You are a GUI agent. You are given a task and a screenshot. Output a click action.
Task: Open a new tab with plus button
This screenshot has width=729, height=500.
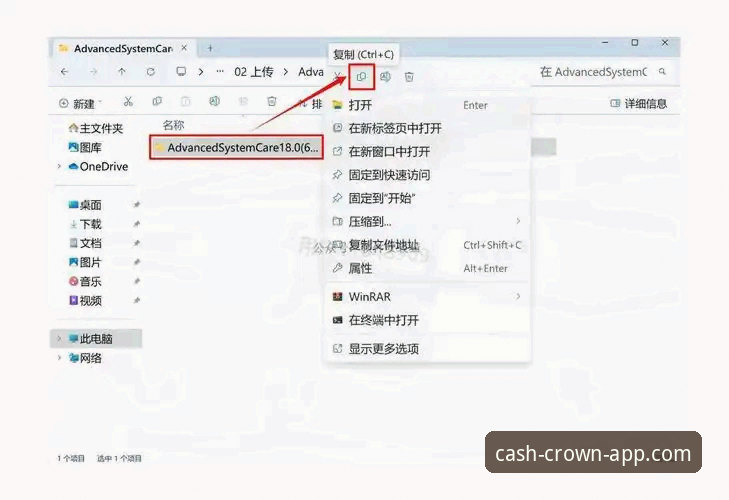(x=210, y=48)
